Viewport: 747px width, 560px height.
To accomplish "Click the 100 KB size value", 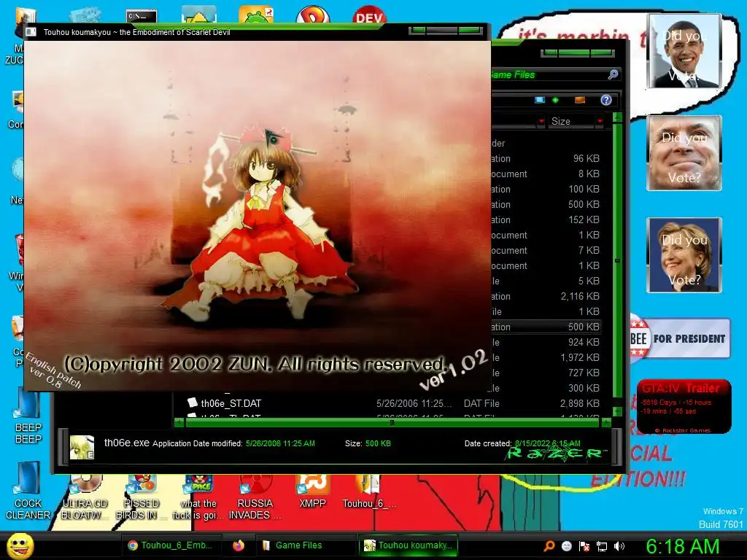I will [584, 189].
